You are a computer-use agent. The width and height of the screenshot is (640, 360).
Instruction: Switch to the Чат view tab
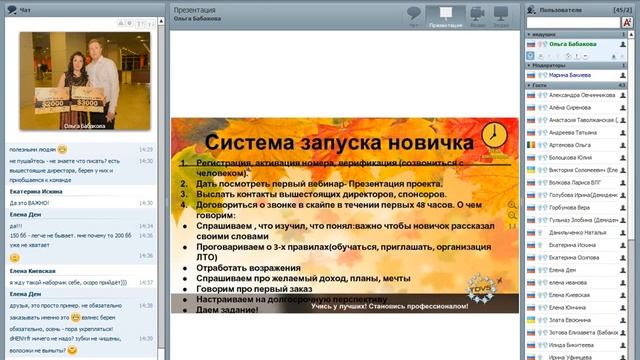(x=413, y=17)
